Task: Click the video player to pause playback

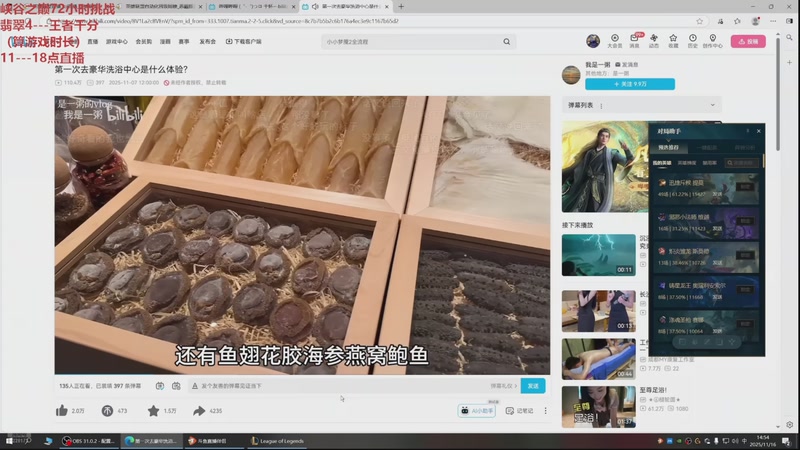Action: 302,235
